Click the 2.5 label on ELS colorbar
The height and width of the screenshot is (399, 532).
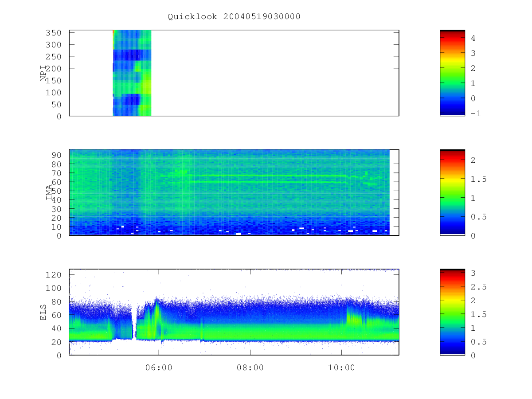point(478,287)
